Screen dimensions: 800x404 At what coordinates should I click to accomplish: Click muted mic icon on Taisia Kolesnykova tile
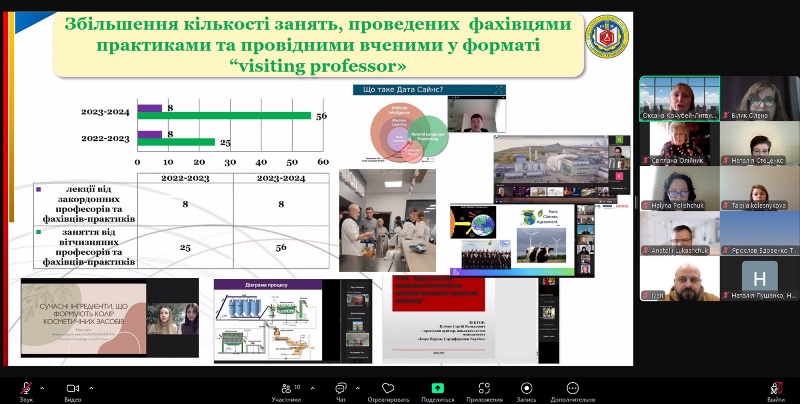coord(727,206)
